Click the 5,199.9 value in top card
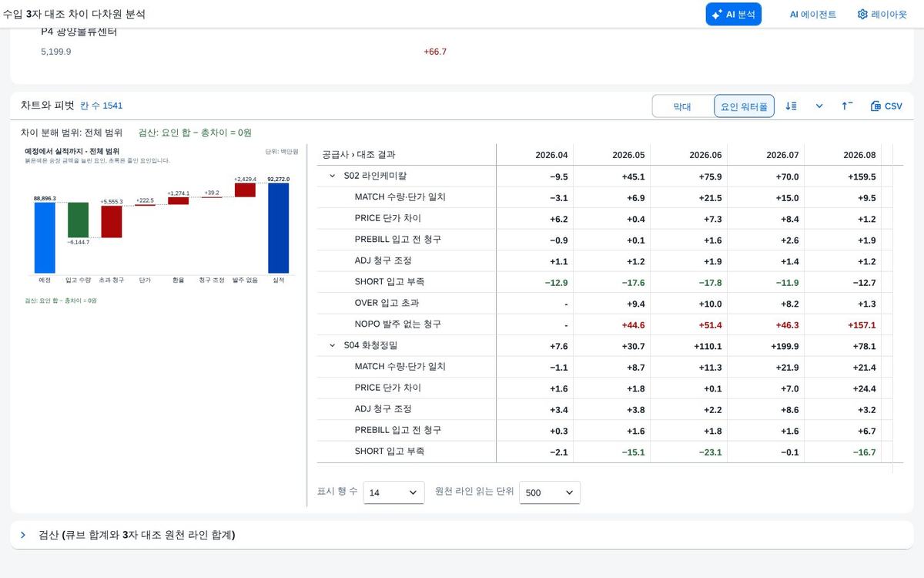The image size is (924, 578). 56,52
